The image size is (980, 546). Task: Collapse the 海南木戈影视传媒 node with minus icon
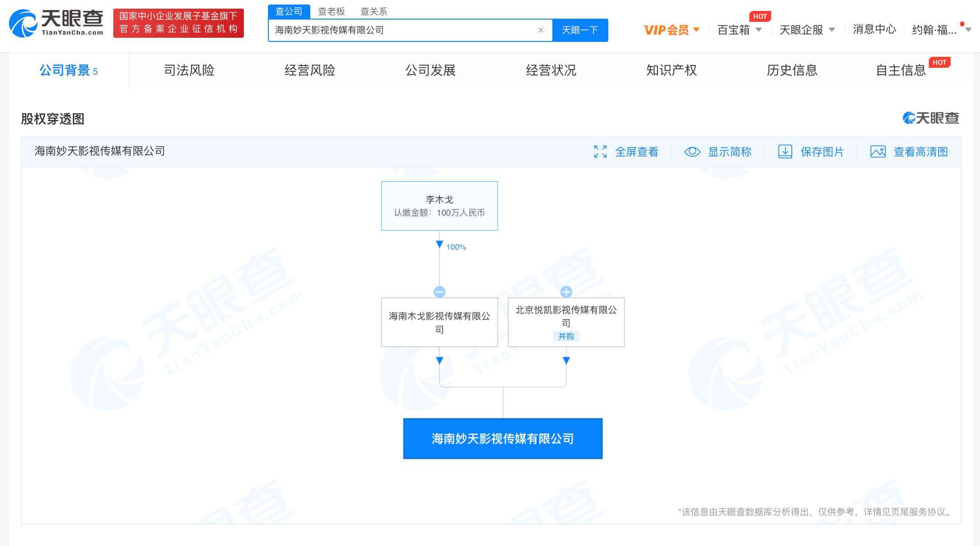(439, 292)
